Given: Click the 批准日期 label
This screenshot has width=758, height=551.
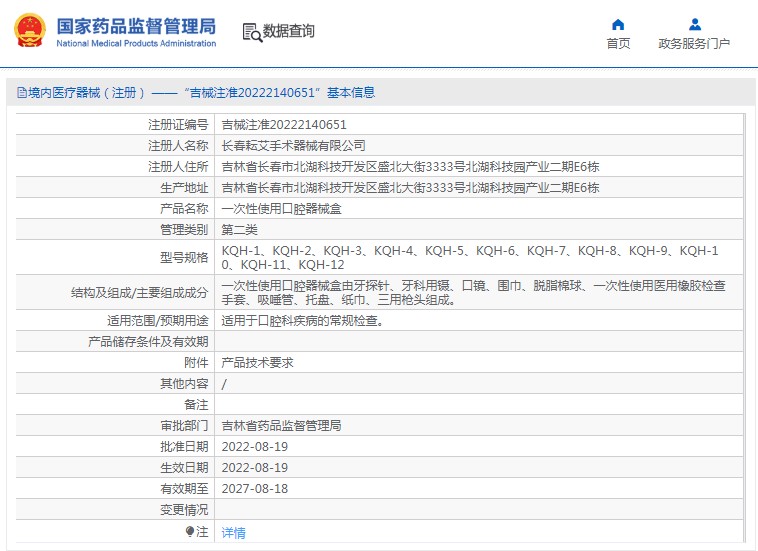Looking at the screenshot, I should (184, 447).
